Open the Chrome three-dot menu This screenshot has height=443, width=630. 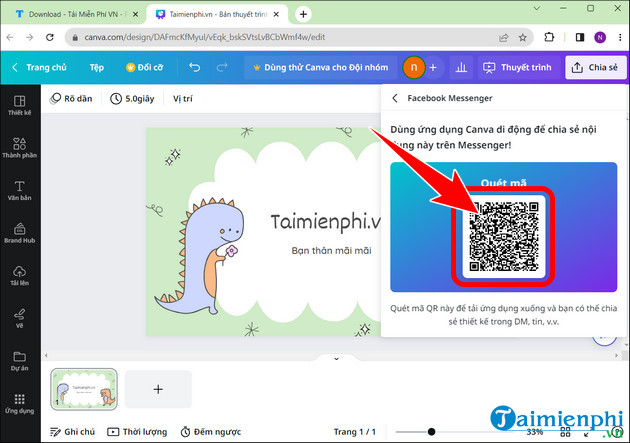[620, 37]
